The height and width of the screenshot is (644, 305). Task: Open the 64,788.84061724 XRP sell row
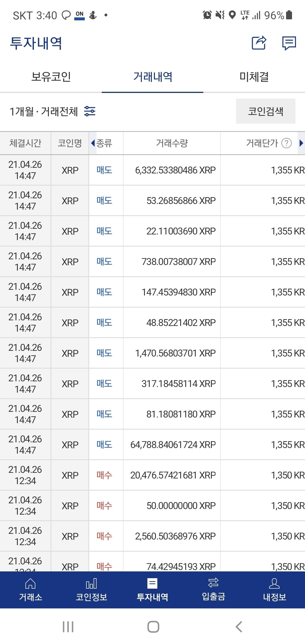click(x=173, y=445)
